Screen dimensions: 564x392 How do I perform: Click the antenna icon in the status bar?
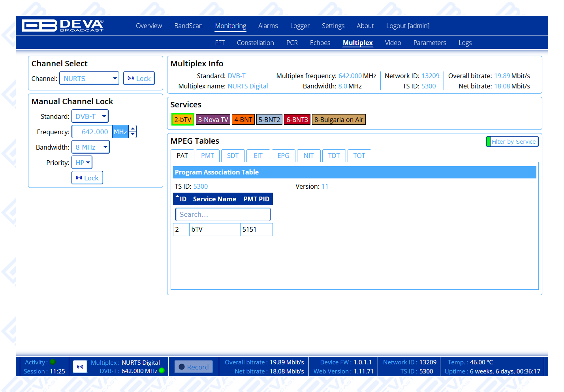80,367
